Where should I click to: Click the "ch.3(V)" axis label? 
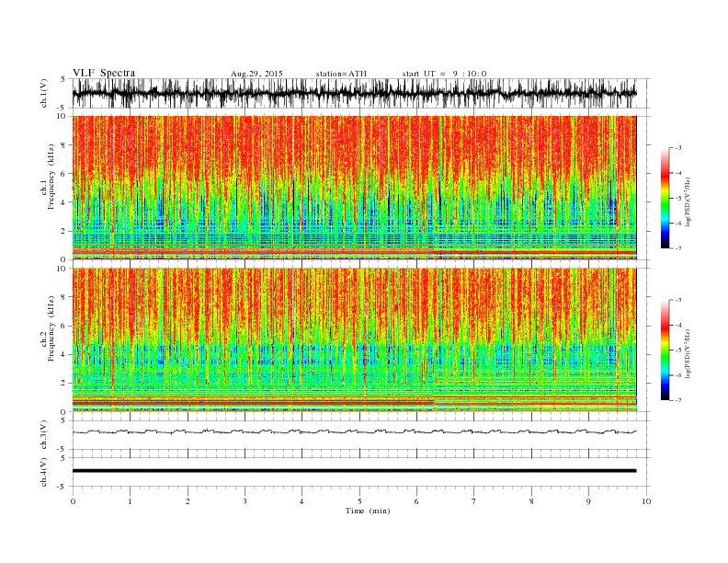coord(44,435)
